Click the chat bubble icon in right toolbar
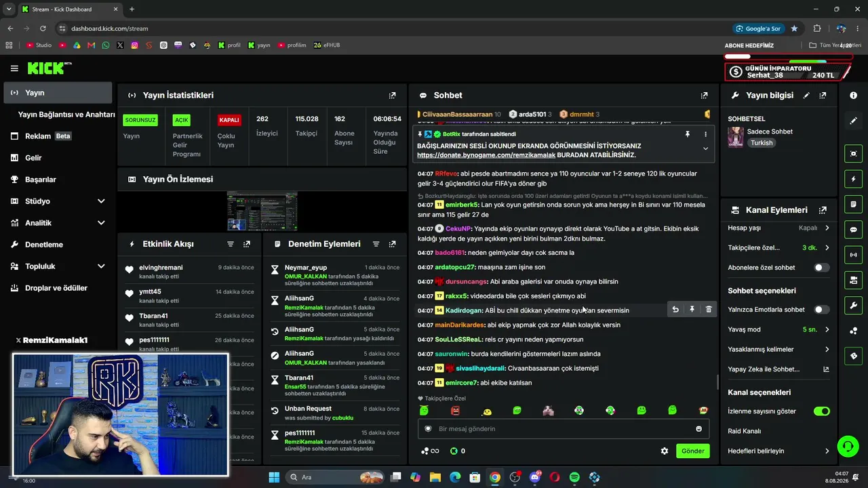The image size is (868, 488). pos(853,230)
